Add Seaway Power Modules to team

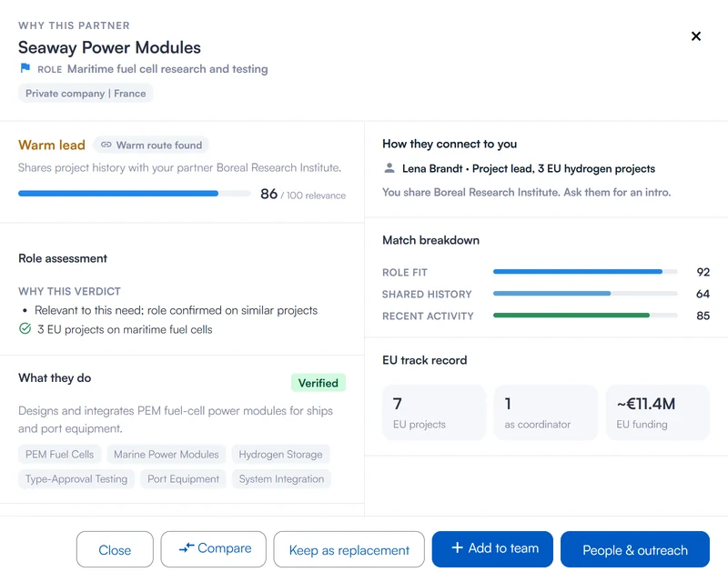[x=492, y=549]
